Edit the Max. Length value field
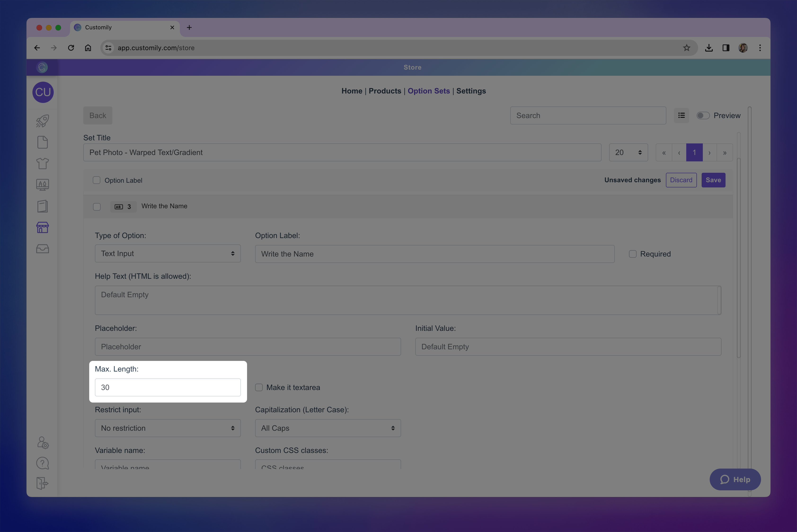Screen dimensions: 797x532 point(168,387)
